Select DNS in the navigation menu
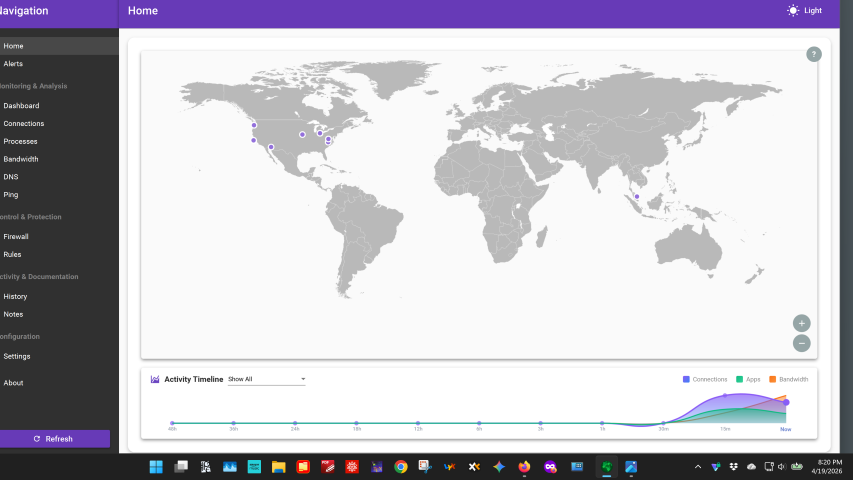 [11, 177]
